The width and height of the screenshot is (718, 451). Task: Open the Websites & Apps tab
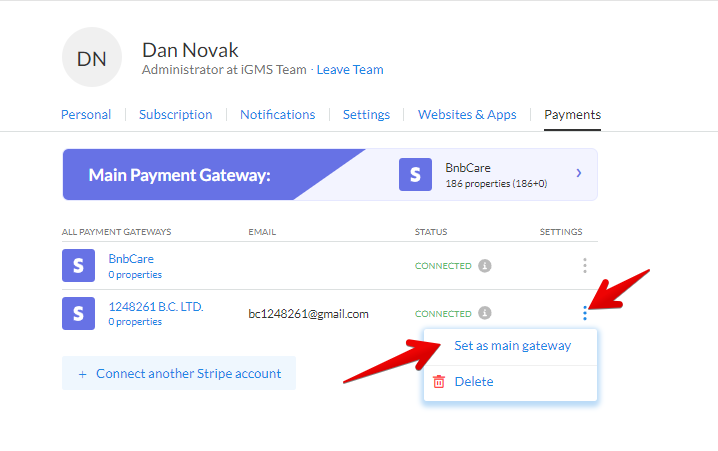coord(467,115)
